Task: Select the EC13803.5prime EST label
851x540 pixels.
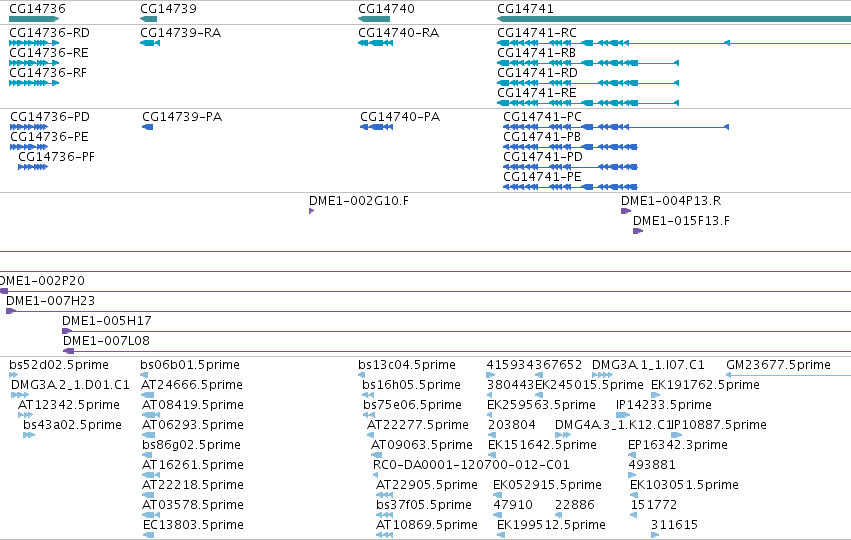Action: tap(193, 525)
